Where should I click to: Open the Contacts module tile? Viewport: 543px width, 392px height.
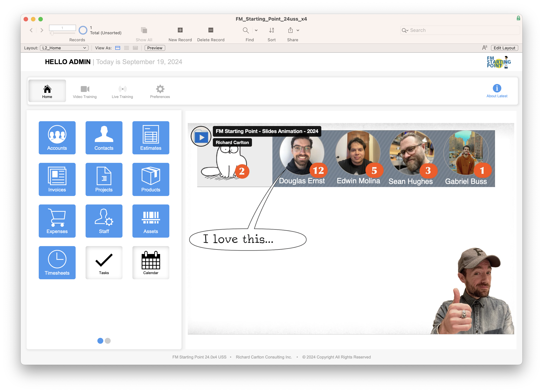pyautogui.click(x=104, y=138)
